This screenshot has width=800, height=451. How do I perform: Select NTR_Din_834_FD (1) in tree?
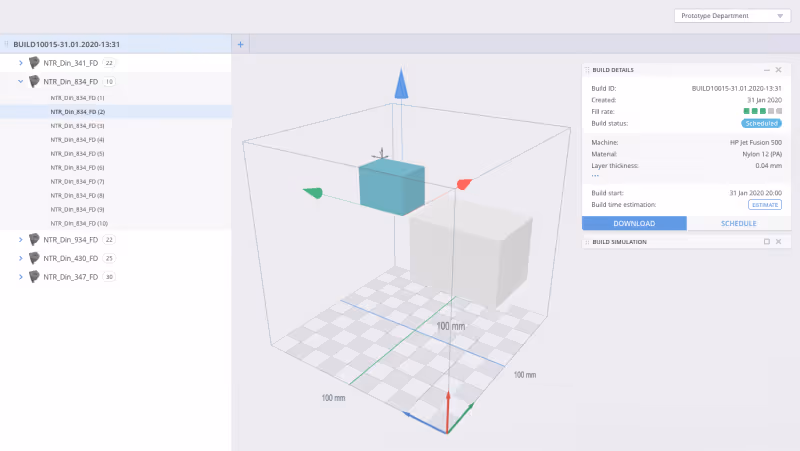tap(78, 98)
